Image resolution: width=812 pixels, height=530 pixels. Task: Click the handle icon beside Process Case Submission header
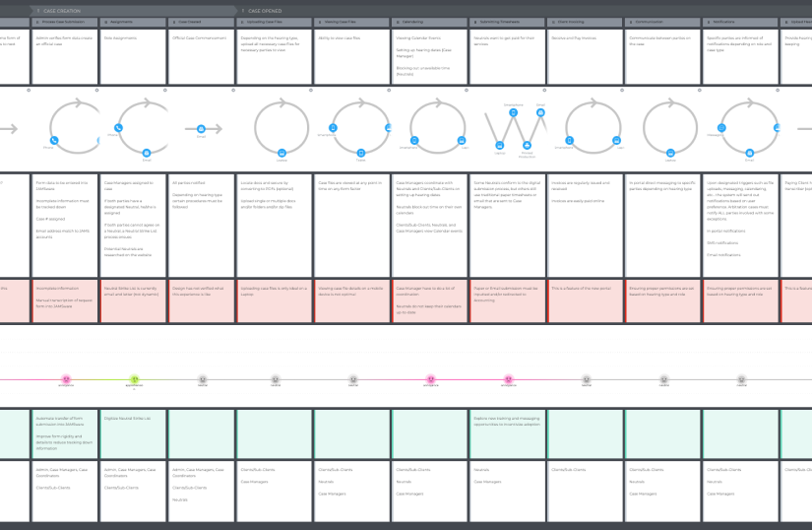click(36, 21)
